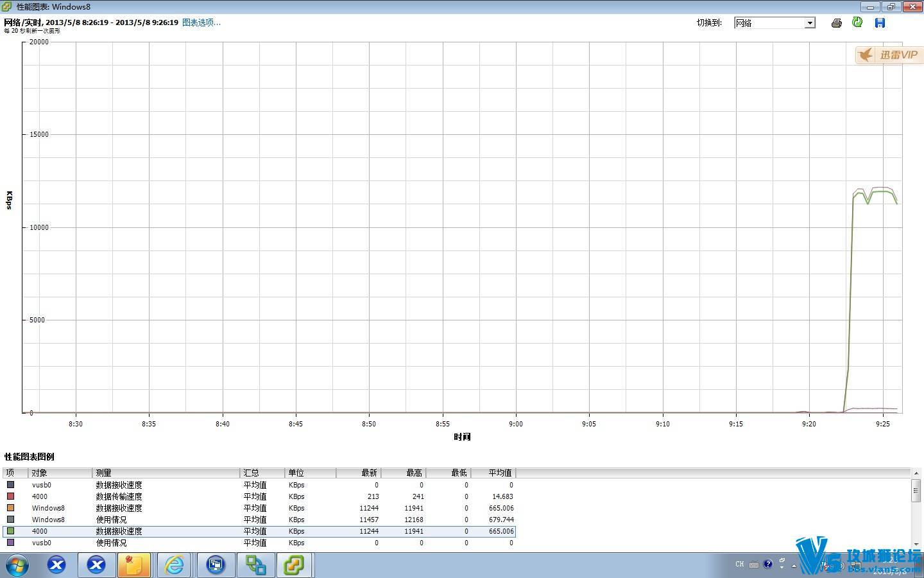
Task: Click the print chart icon
Action: (836, 23)
